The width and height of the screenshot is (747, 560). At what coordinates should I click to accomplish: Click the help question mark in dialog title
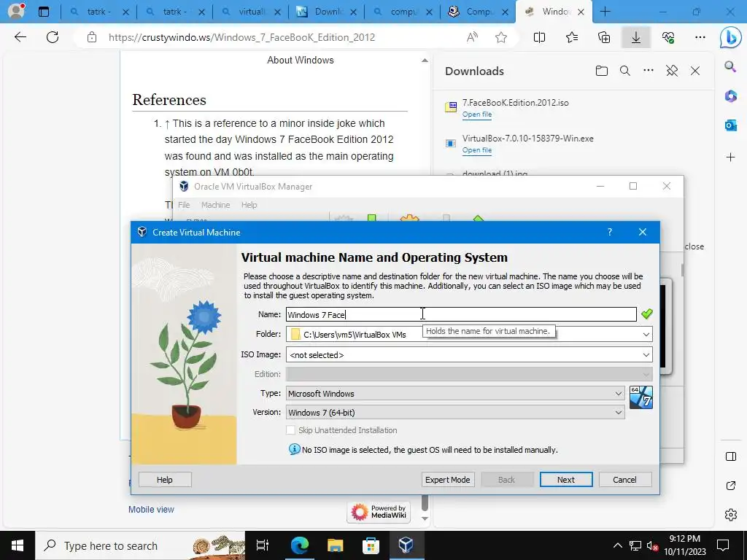click(x=609, y=232)
